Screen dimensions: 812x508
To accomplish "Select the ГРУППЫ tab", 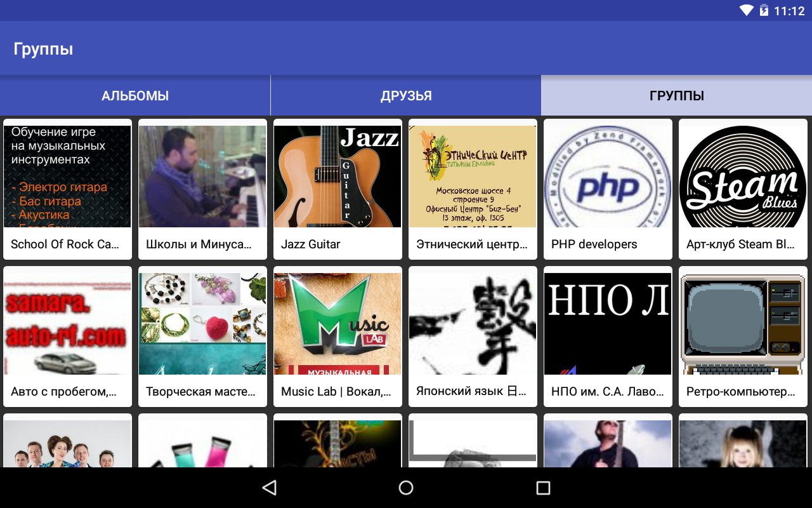I will click(x=677, y=96).
